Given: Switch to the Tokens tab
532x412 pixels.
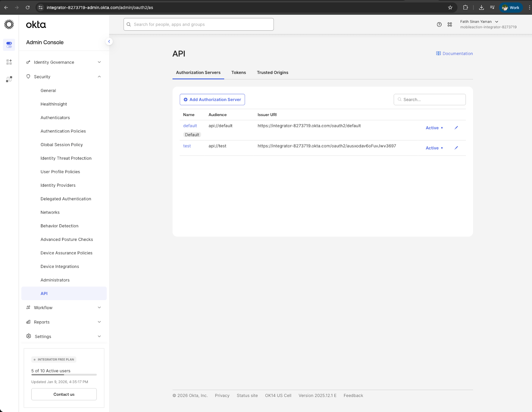Looking at the screenshot, I should tap(238, 73).
